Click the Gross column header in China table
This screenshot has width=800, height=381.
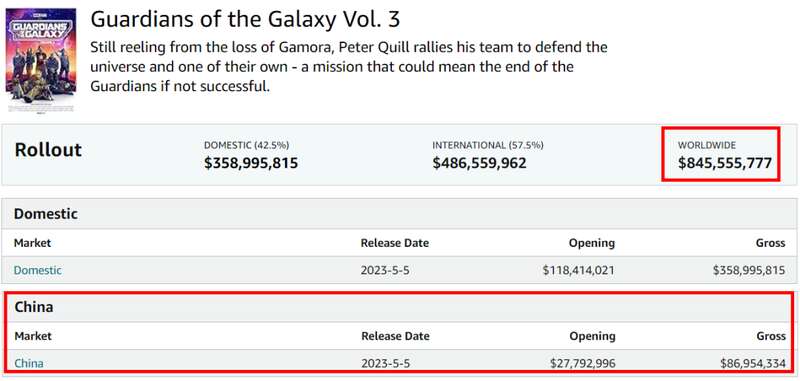click(x=771, y=336)
